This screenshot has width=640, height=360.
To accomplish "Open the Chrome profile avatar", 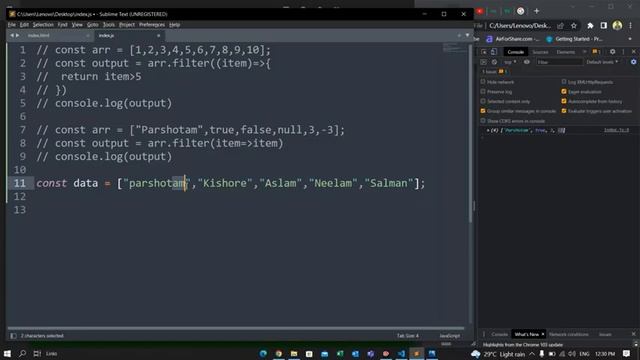I will click(x=617, y=25).
